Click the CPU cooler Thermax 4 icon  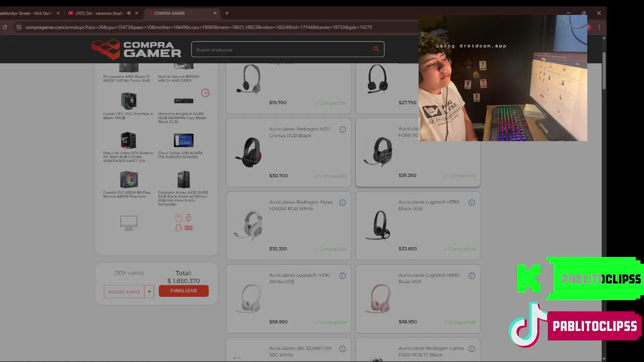(x=128, y=101)
